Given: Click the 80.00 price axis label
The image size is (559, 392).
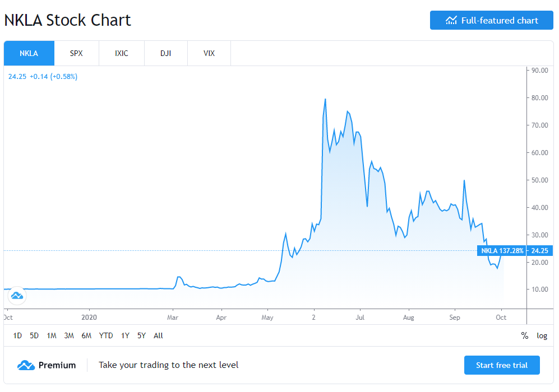Looking at the screenshot, I should click(540, 97).
